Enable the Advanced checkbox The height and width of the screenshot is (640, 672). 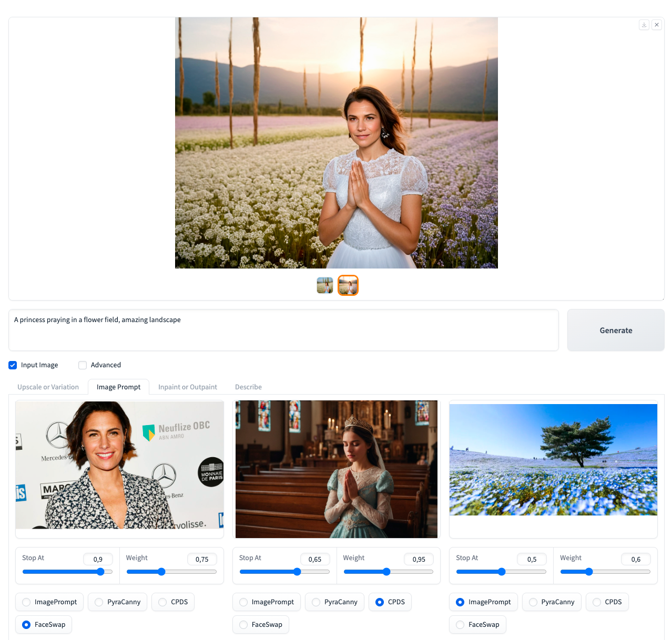click(83, 365)
